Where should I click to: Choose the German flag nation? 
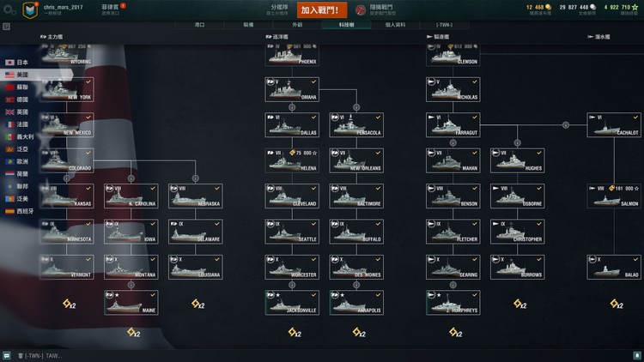click(x=16, y=100)
